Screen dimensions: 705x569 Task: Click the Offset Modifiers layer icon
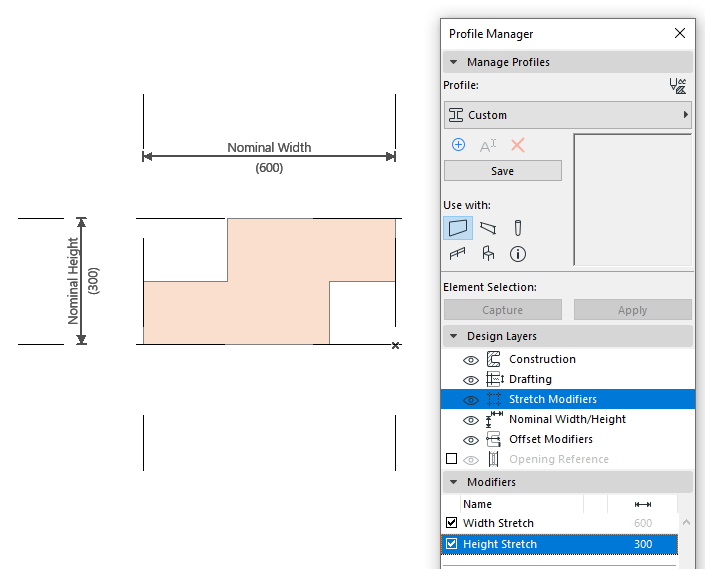tap(494, 439)
